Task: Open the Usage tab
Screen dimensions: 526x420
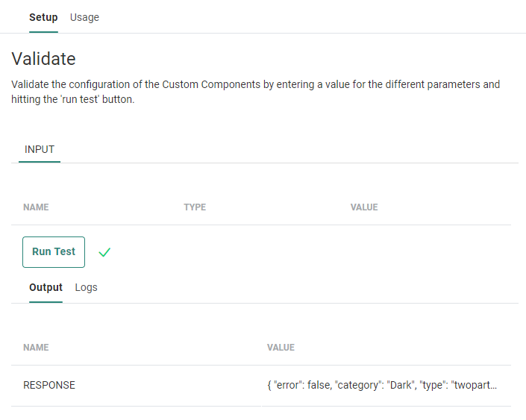Action: pyautogui.click(x=84, y=17)
